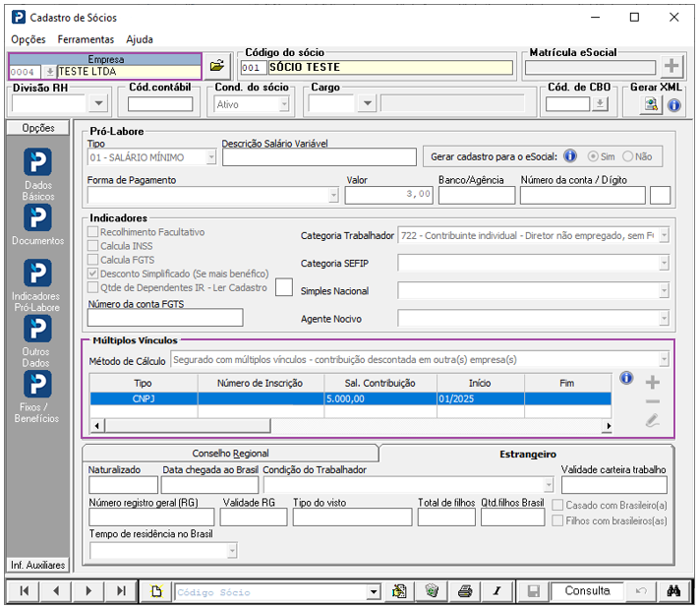Click the binoculars search icon
Screen dimensions: 700x609
click(x=673, y=591)
